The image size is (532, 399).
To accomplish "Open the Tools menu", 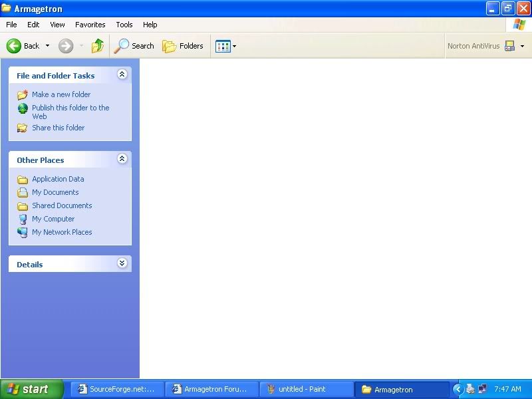I will [x=124, y=25].
